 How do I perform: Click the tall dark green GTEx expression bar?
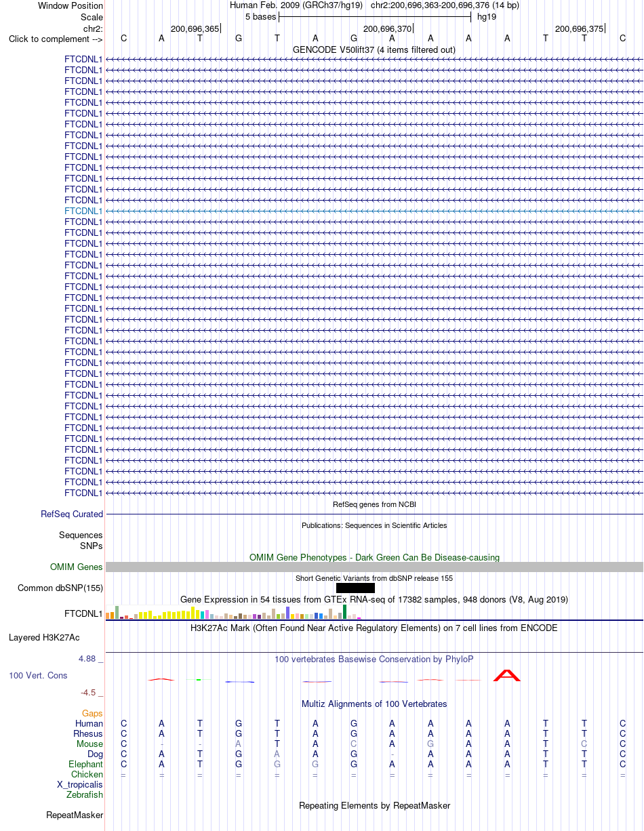[x=345, y=612]
